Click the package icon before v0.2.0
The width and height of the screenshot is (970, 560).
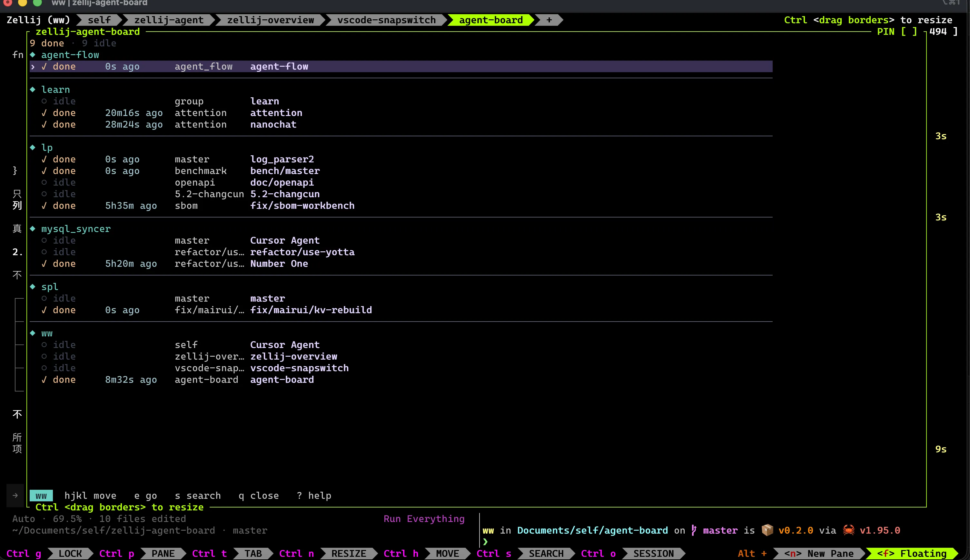(x=767, y=530)
